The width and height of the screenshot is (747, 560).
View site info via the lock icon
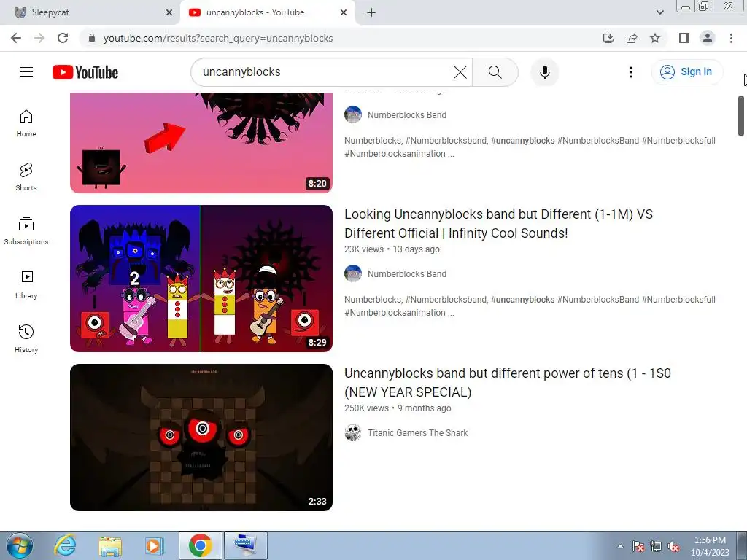(92, 38)
